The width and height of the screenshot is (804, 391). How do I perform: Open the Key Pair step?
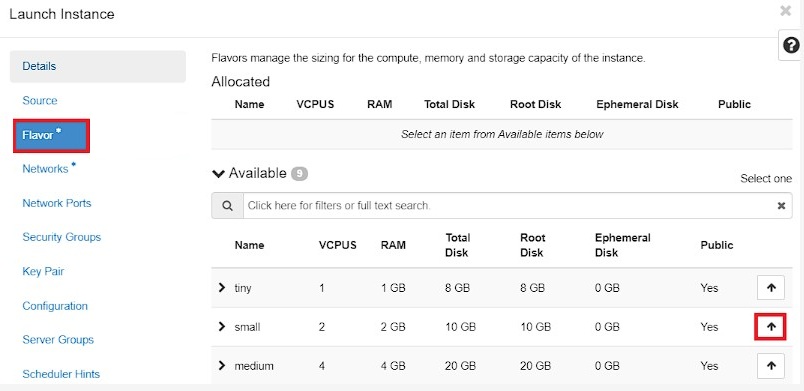(43, 272)
